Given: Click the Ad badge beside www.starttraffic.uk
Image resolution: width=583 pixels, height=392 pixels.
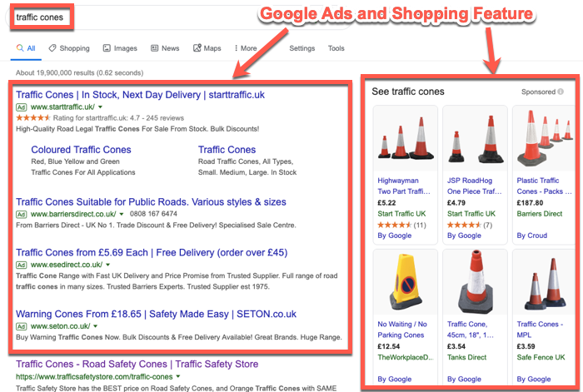Looking at the screenshot, I should coord(22,108).
